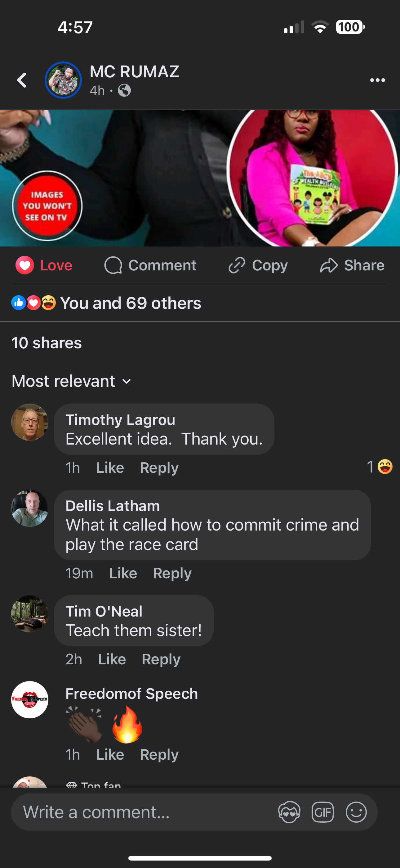Open the post image with the book
The image size is (400, 868).
[x=200, y=178]
